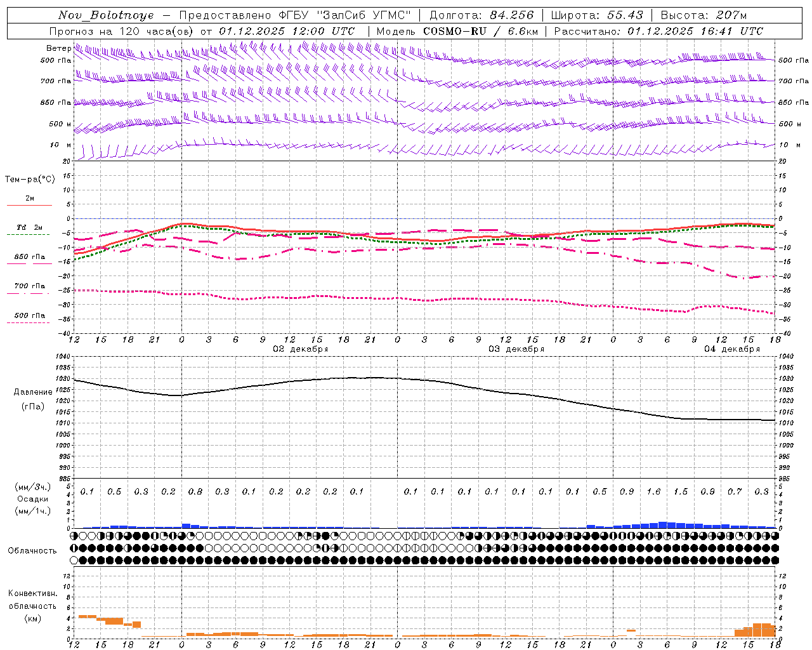Viewport: 812px width, 650px height.
Task: Click the 'Модель COSMO-RU / 6.6км' text
Action: tap(457, 31)
